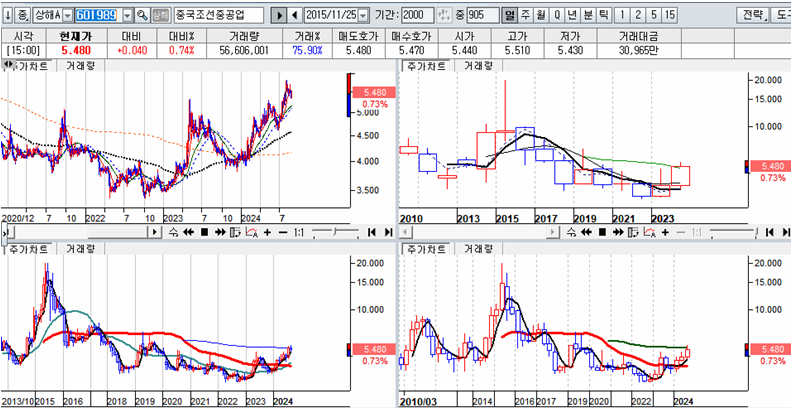The image size is (791, 411).
Task: Stop playback under the 2010 yearly chart
Action: [602, 232]
